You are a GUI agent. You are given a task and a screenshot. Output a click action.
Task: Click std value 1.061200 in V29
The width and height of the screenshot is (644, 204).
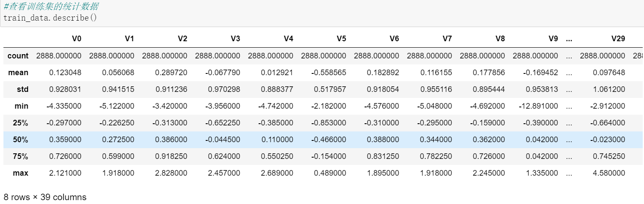[x=609, y=89]
